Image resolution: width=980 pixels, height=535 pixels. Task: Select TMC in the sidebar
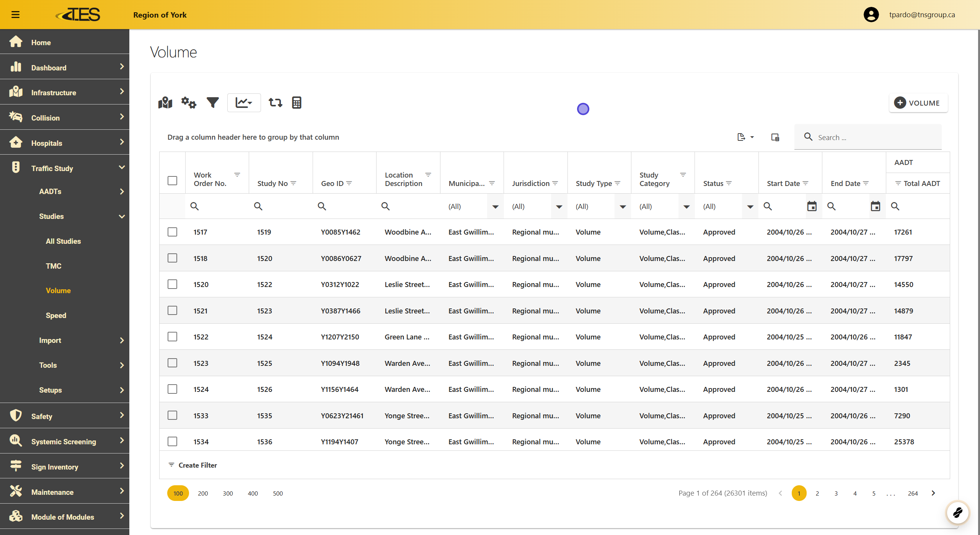(x=54, y=266)
